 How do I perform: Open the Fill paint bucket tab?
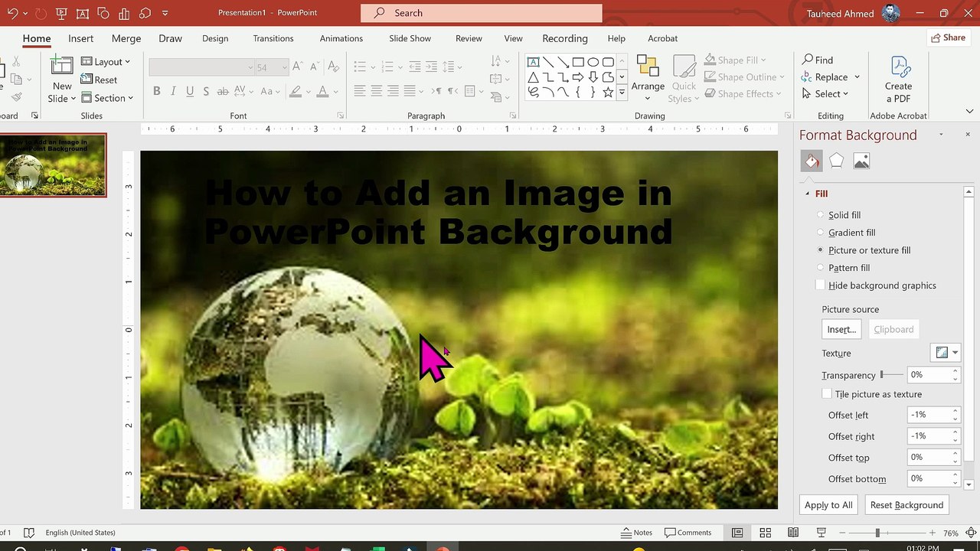click(x=812, y=161)
